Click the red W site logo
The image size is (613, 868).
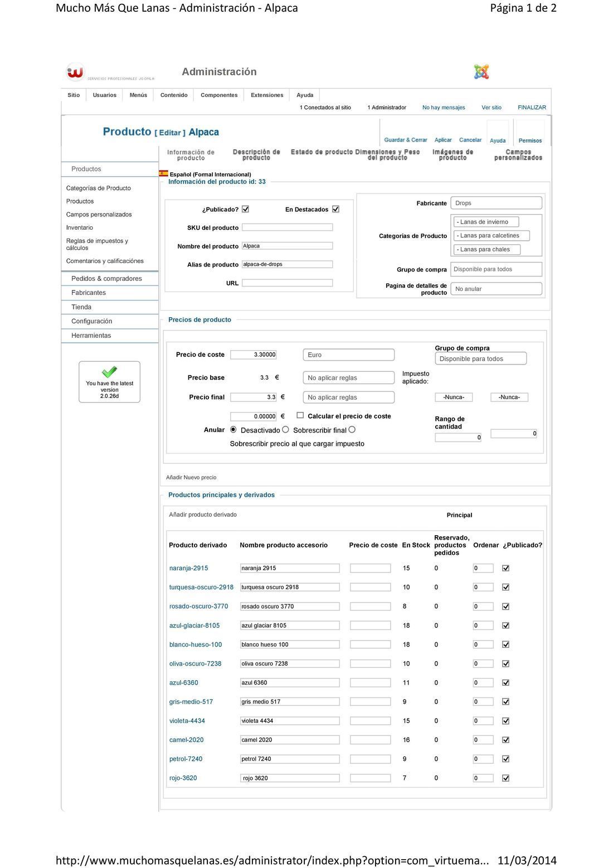(x=75, y=72)
